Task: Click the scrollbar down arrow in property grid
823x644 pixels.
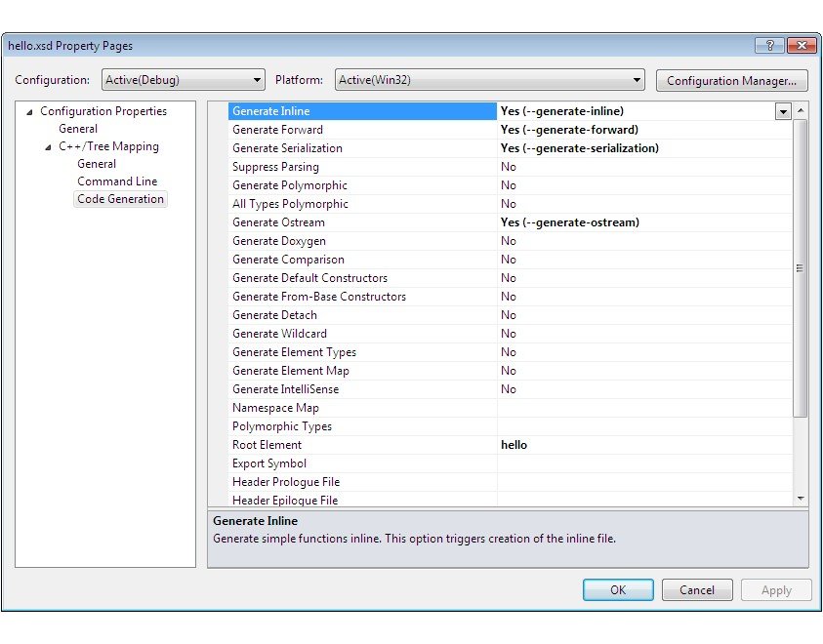Action: tap(801, 499)
